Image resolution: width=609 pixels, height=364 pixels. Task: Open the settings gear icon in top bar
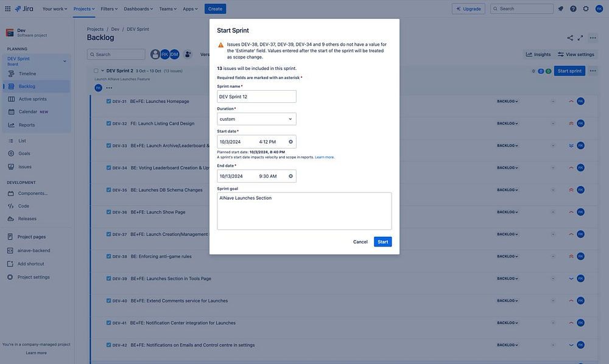coord(586,9)
